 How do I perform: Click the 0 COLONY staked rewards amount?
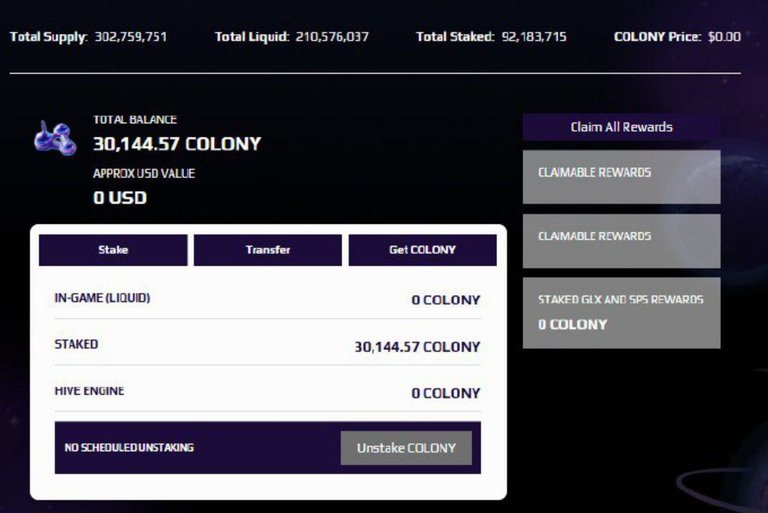(x=573, y=324)
